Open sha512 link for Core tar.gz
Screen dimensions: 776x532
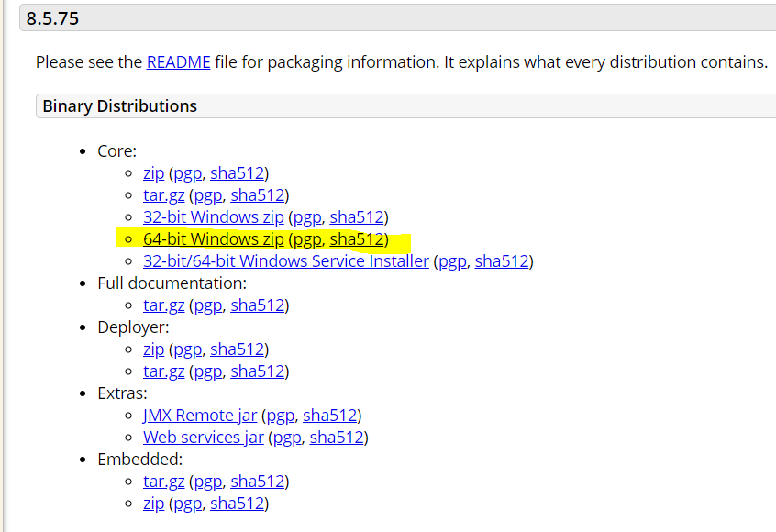[x=258, y=195]
